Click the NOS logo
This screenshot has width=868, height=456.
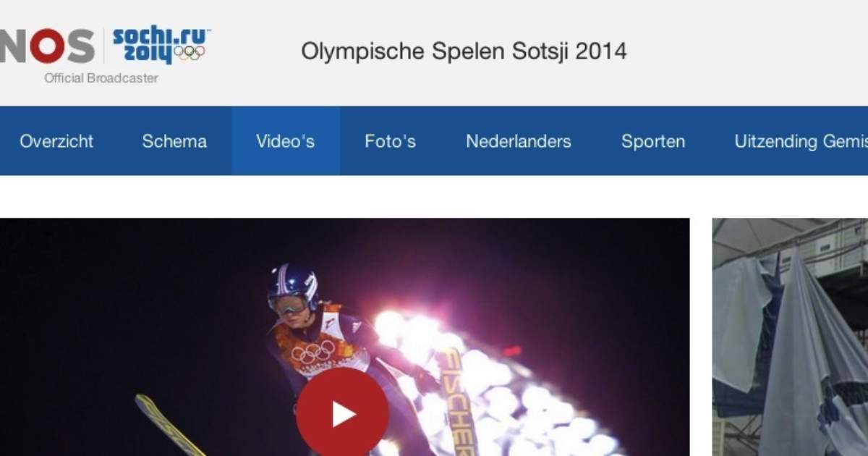click(x=47, y=47)
